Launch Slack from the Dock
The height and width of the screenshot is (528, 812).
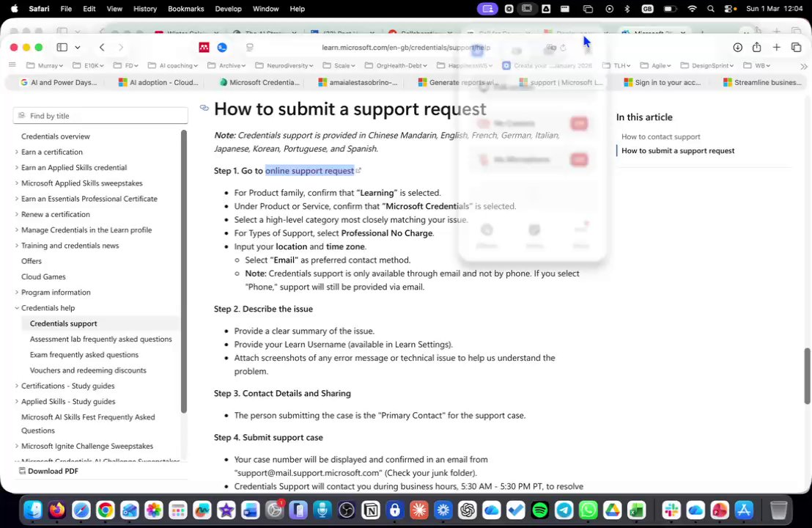point(671,510)
